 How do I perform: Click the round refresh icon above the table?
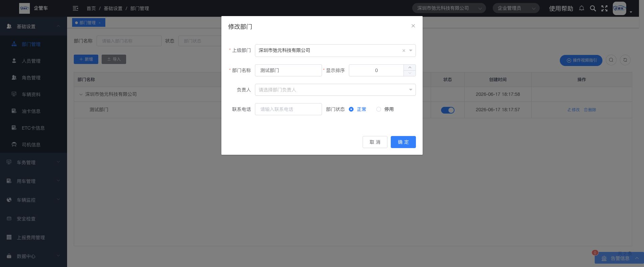(x=625, y=60)
